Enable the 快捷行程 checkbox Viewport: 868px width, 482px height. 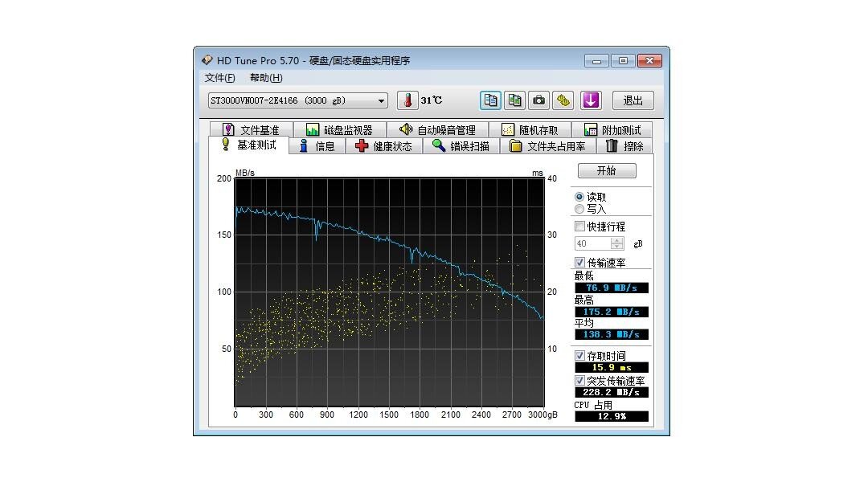tap(579, 227)
